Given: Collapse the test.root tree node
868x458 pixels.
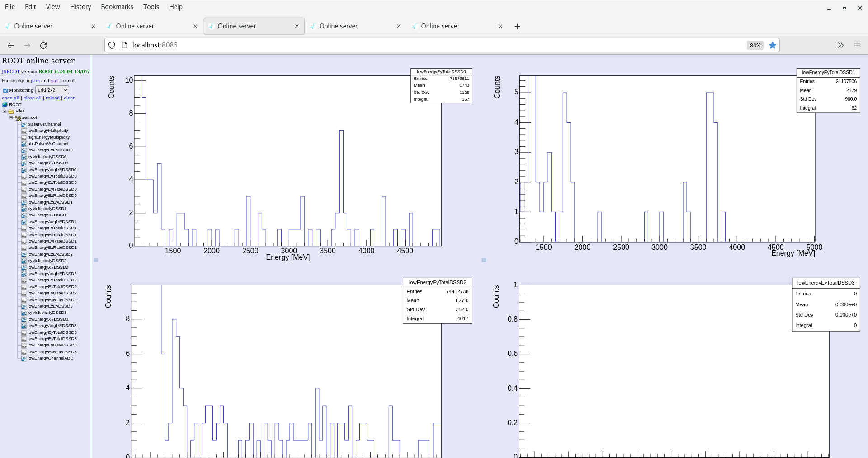Looking at the screenshot, I should 10,117.
